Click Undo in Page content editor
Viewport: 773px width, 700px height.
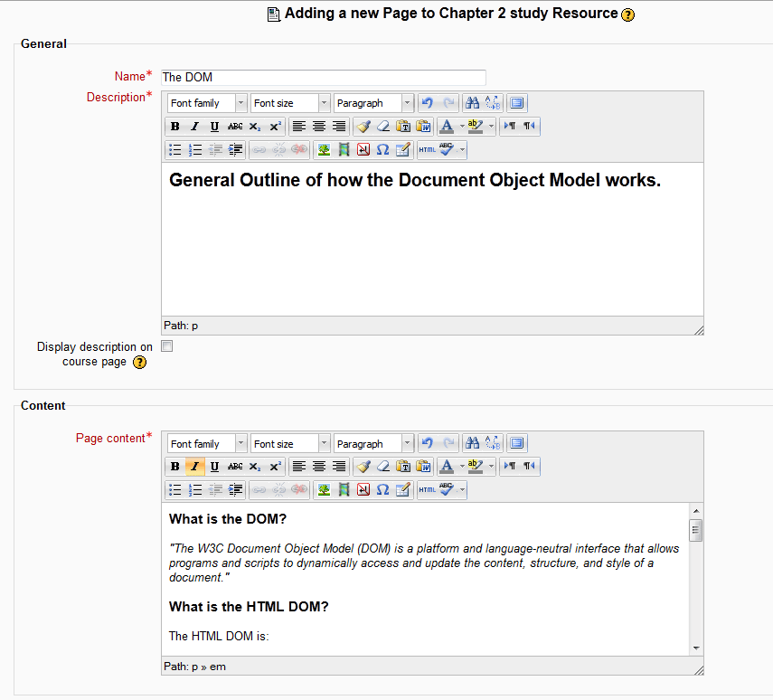click(428, 443)
